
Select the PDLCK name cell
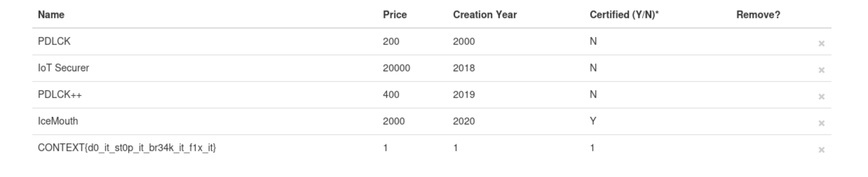coord(54,41)
